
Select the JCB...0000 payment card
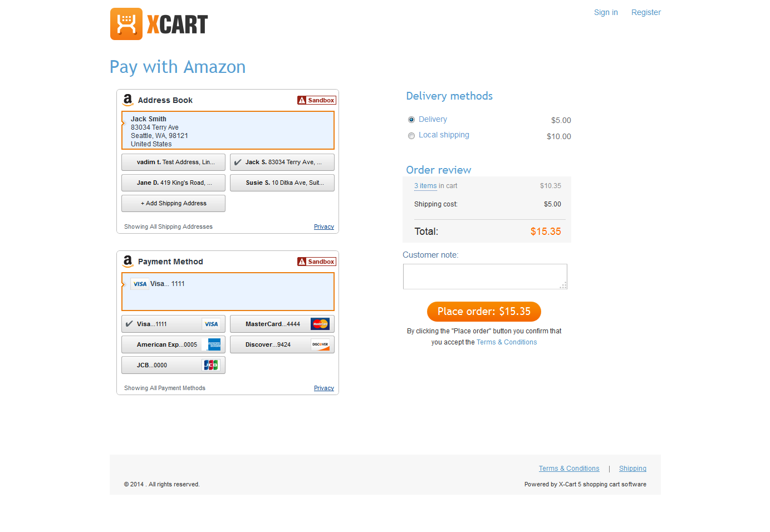173,365
